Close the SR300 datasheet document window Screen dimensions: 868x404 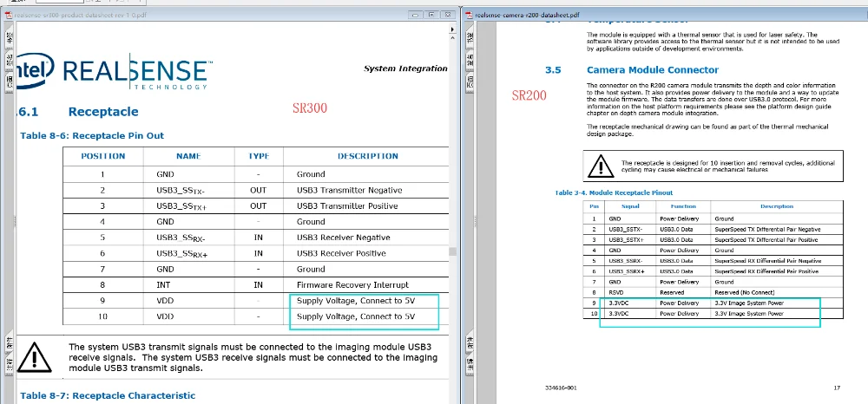click(446, 15)
